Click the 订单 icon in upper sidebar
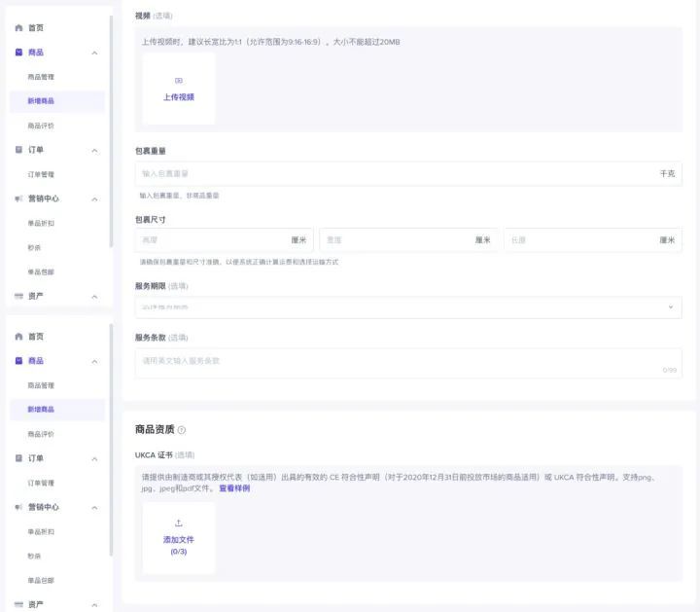This screenshot has height=612, width=700. 18,150
